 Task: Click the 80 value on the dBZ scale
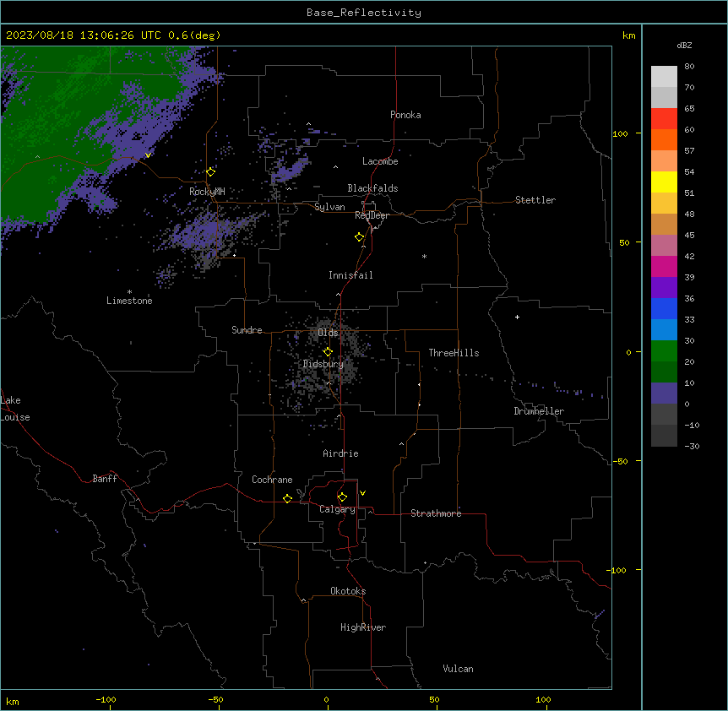point(689,67)
